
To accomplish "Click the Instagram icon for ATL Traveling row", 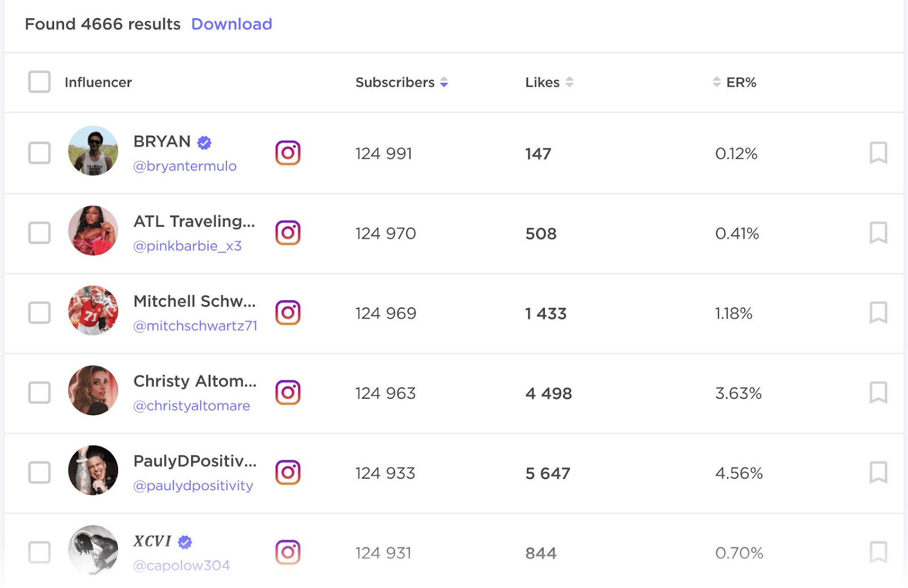I will tap(288, 233).
